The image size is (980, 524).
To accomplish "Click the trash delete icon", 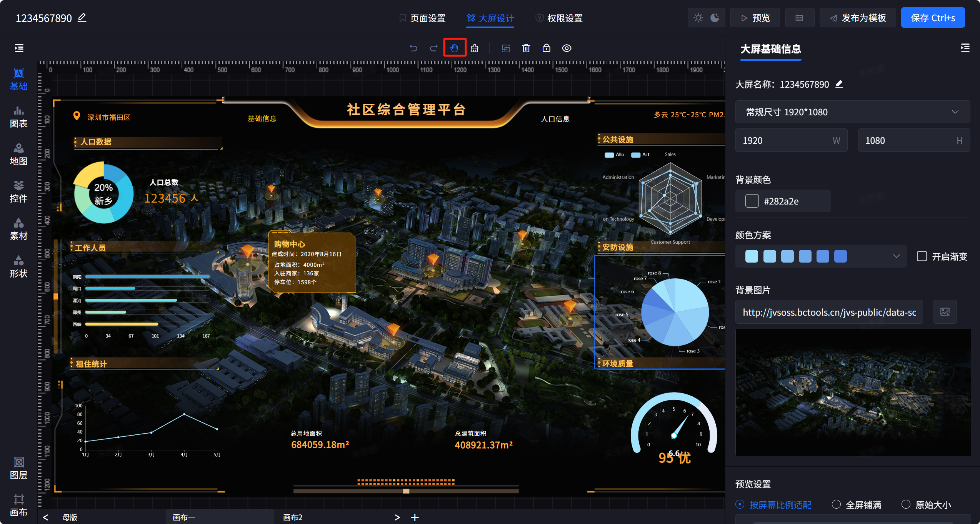I will [526, 48].
